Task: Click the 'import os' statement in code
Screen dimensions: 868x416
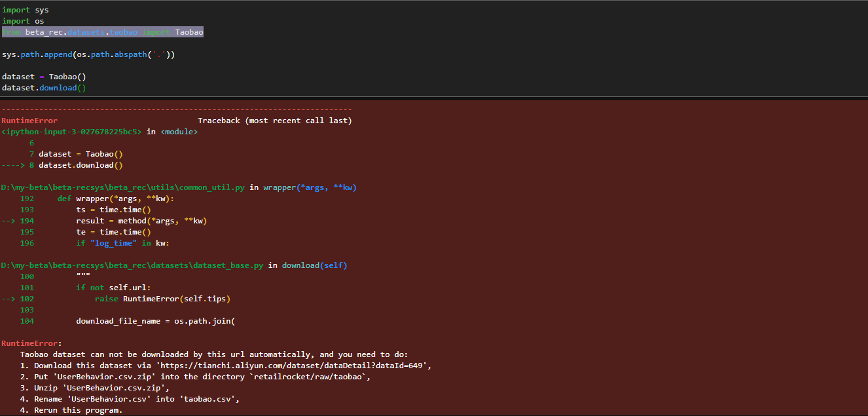Action: [x=22, y=20]
